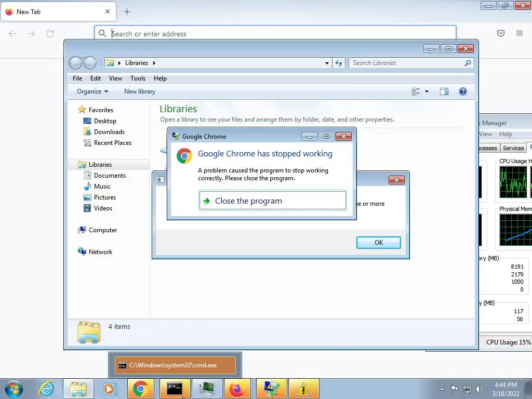Open the Tools menu in Explorer
The image size is (532, 399).
138,78
